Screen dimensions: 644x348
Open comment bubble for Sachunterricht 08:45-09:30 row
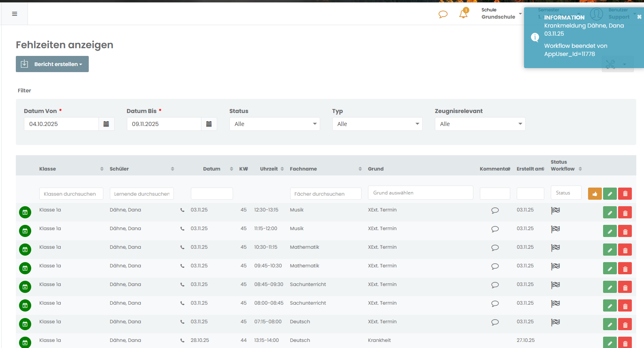click(495, 285)
